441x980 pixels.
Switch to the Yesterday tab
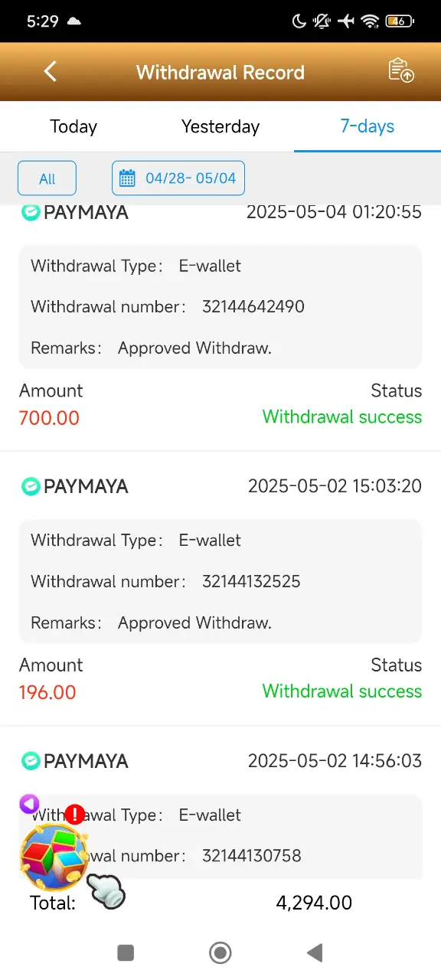click(220, 126)
